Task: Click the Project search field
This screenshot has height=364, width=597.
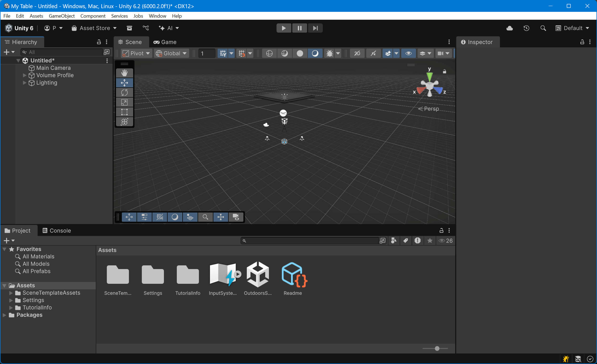Action: (x=310, y=241)
